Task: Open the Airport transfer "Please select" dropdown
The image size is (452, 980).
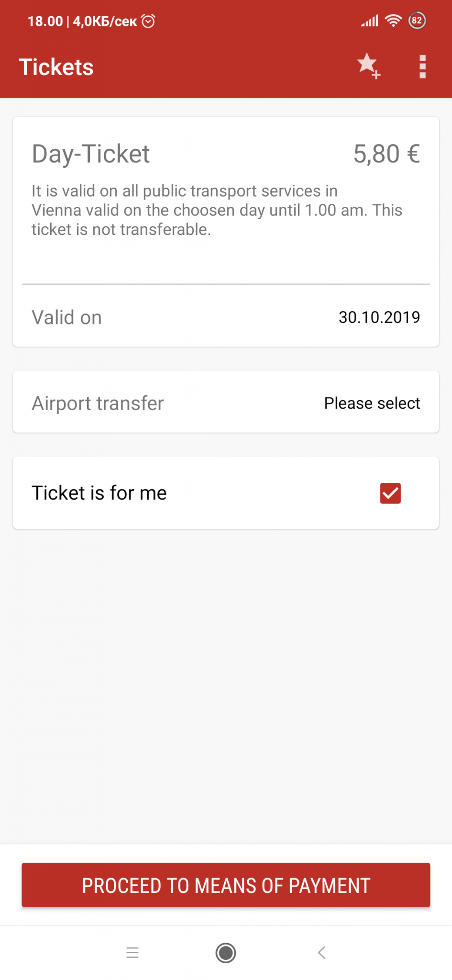Action: pos(372,403)
